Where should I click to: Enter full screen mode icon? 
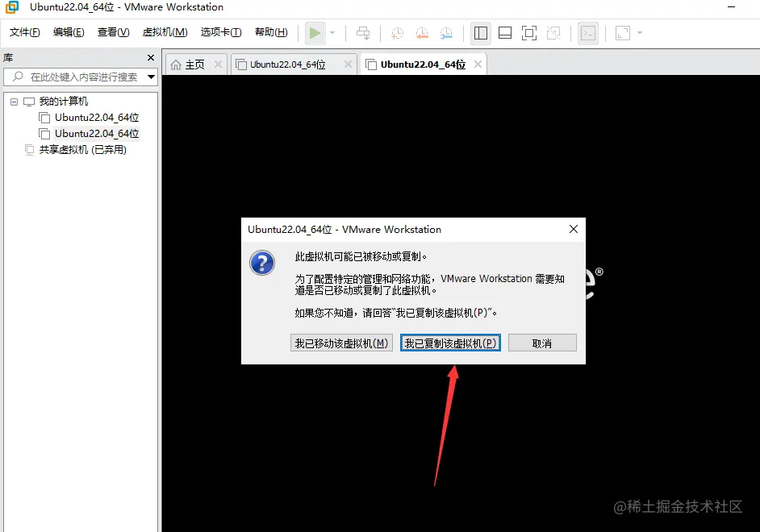[x=528, y=33]
